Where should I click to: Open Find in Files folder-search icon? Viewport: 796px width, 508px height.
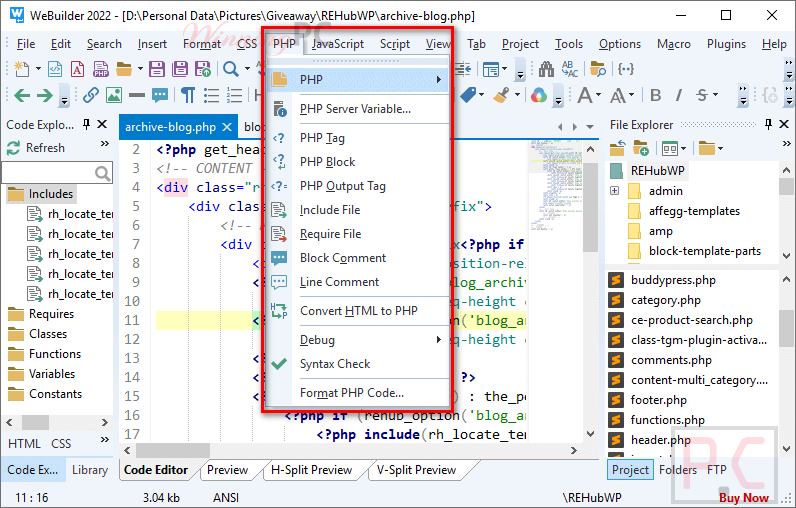598,69
